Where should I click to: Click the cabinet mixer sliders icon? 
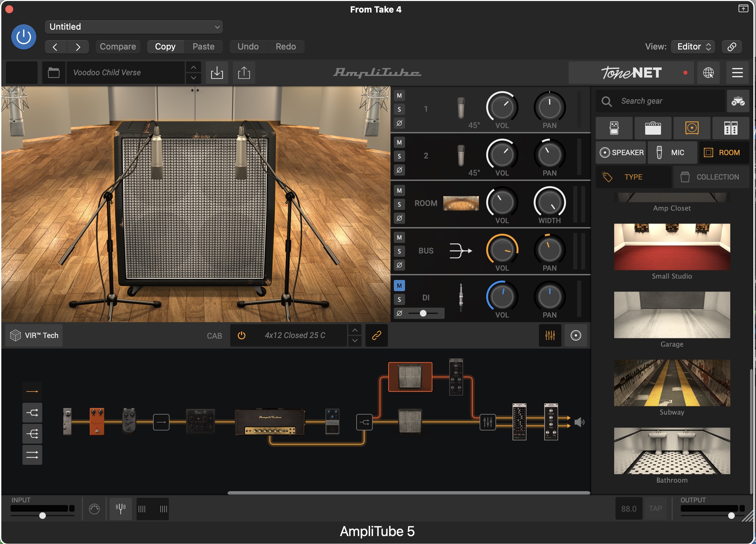550,335
